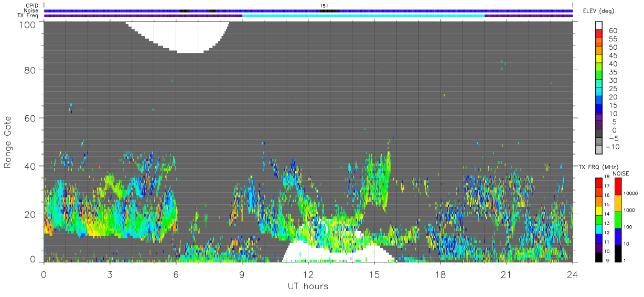Click the -10 label on ELEV colorbar
644x297 pixels.
(613, 147)
